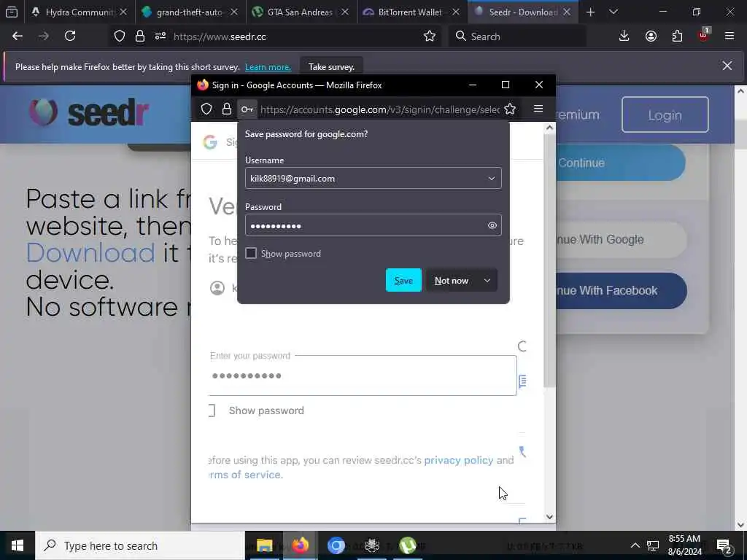This screenshot has height=560, width=747.
Task: Open padlock icon in Google sign-in window
Action: [x=227, y=109]
